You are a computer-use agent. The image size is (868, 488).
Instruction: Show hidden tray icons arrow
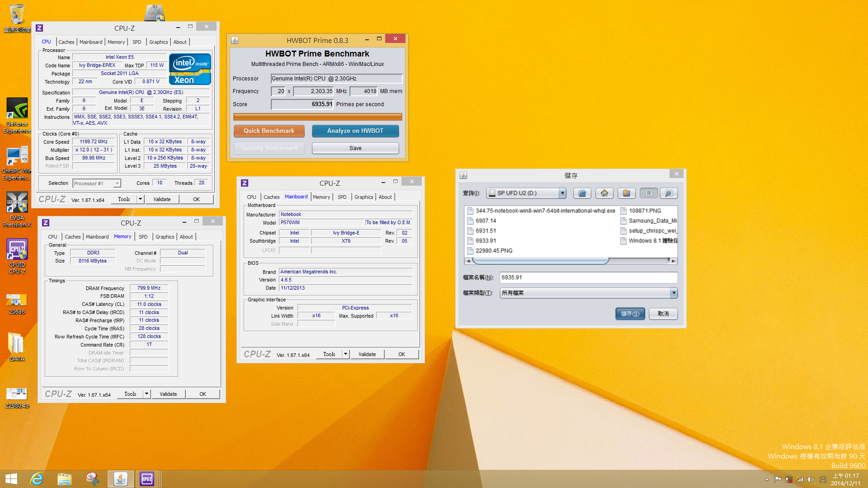pos(767,479)
